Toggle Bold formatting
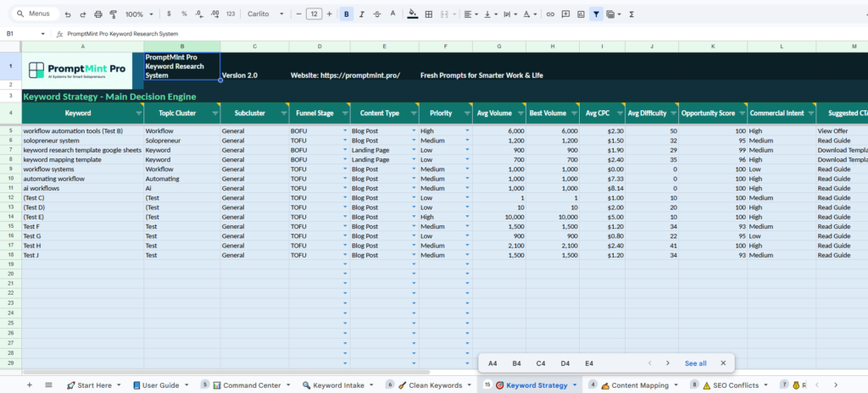The image size is (868, 393). pos(347,14)
